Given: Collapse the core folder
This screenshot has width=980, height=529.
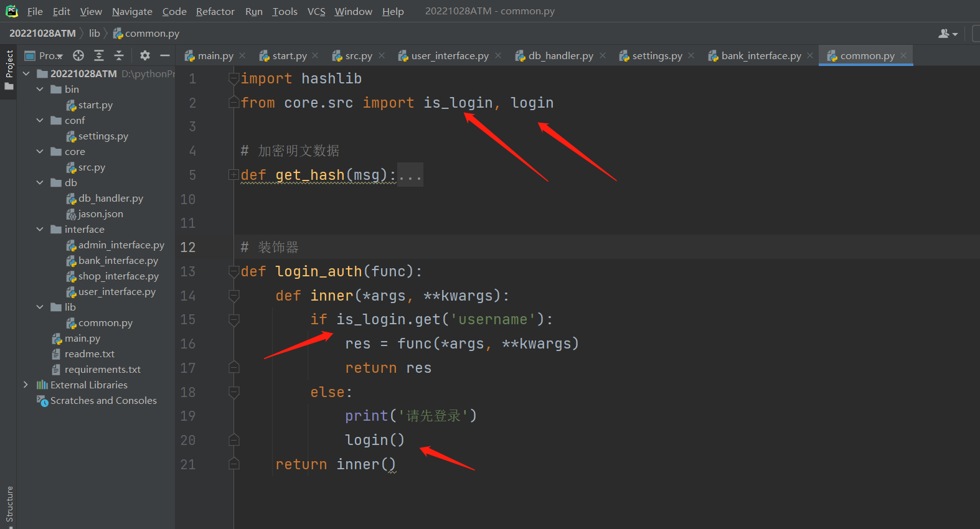Looking at the screenshot, I should (x=40, y=151).
